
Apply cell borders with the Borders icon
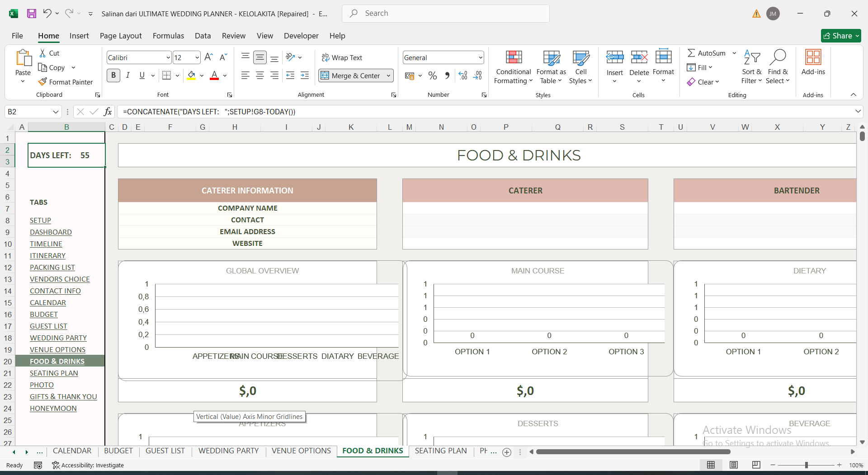pyautogui.click(x=167, y=75)
